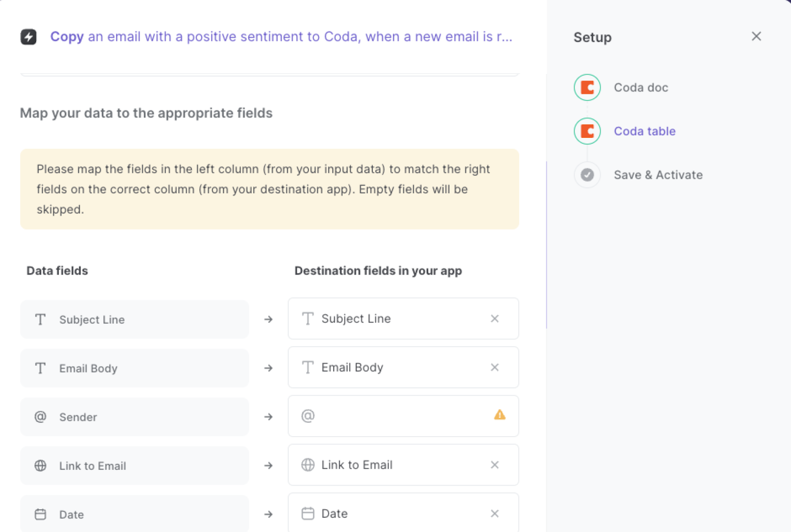This screenshot has width=791, height=532.
Task: Click the Coda doc step icon
Action: pyautogui.click(x=586, y=87)
